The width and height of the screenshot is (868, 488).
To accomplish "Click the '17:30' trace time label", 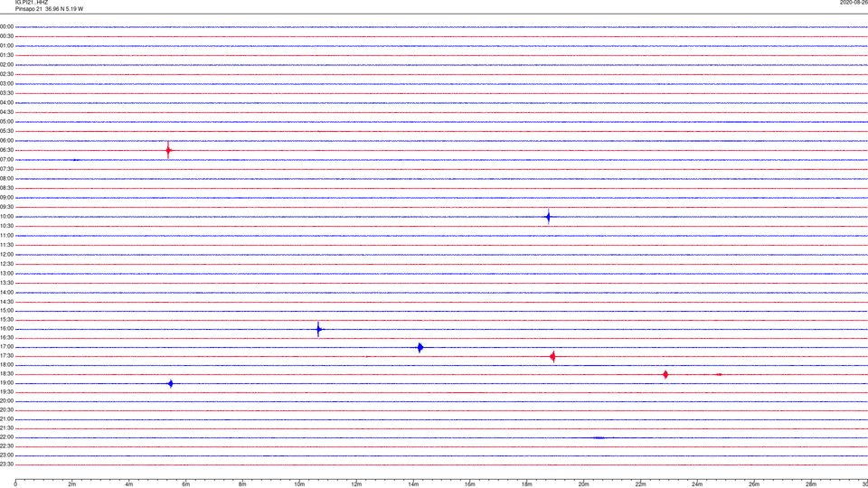I will coord(6,356).
